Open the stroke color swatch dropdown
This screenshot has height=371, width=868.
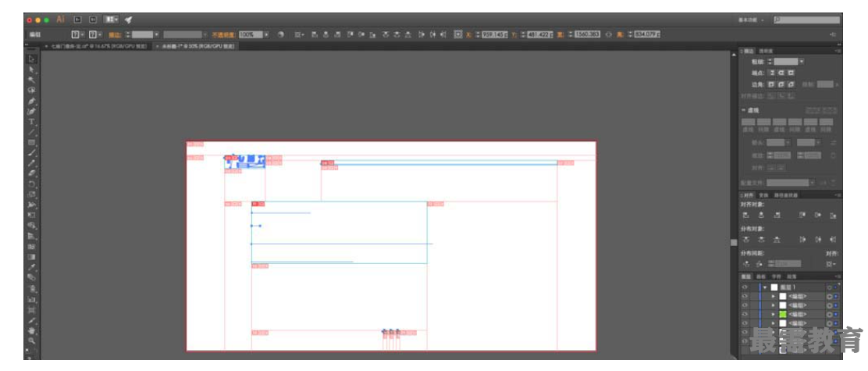pos(100,34)
